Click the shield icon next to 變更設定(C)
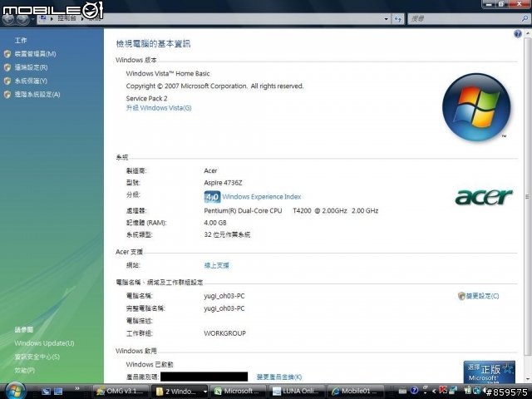 coord(461,296)
